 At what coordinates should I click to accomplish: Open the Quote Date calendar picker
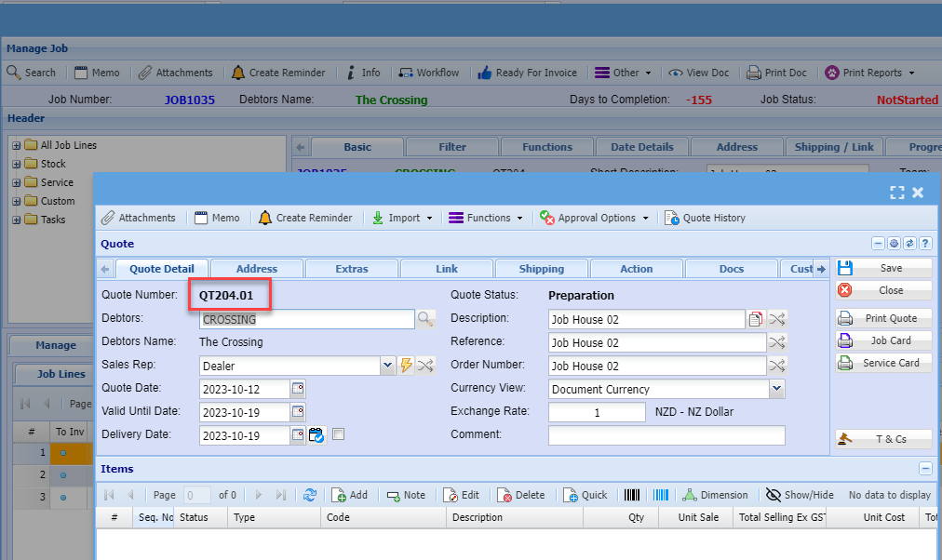298,389
